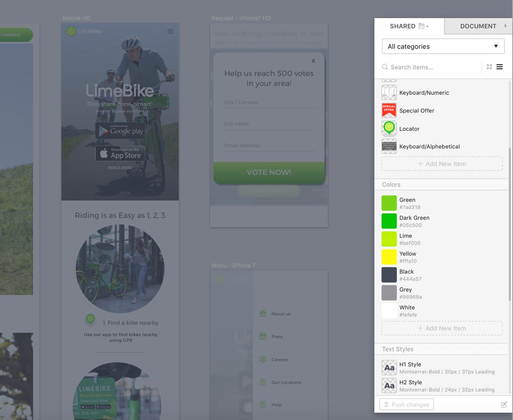Viewport: 513px width, 420px height.
Task: Click the How it works link
Action: pyautogui.click(x=120, y=167)
